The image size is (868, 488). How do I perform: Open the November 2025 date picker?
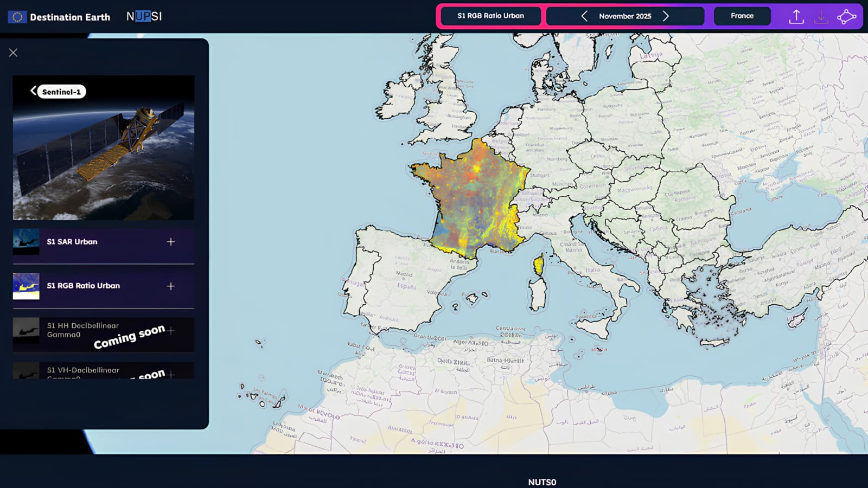625,16
